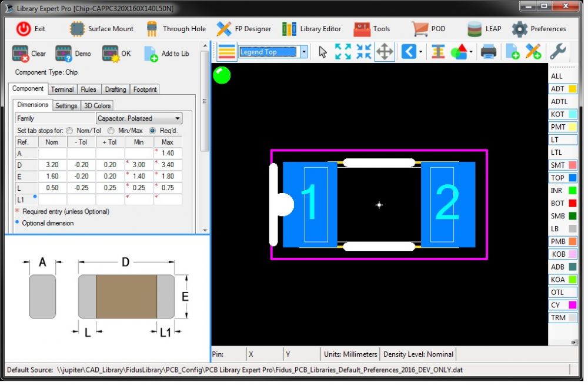Open the 3D Colors sub-tab
This screenshot has width=588, height=385.
pyautogui.click(x=97, y=105)
